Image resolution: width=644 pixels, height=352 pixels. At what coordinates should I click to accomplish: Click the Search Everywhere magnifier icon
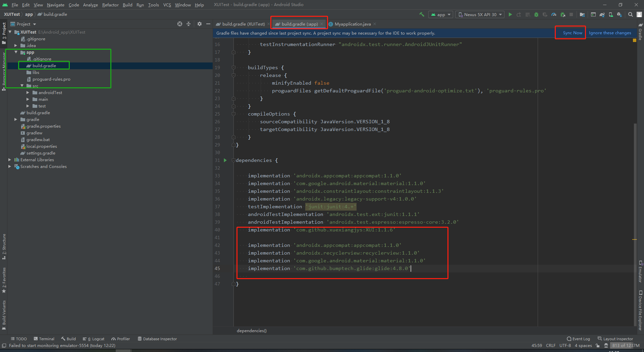click(x=631, y=14)
